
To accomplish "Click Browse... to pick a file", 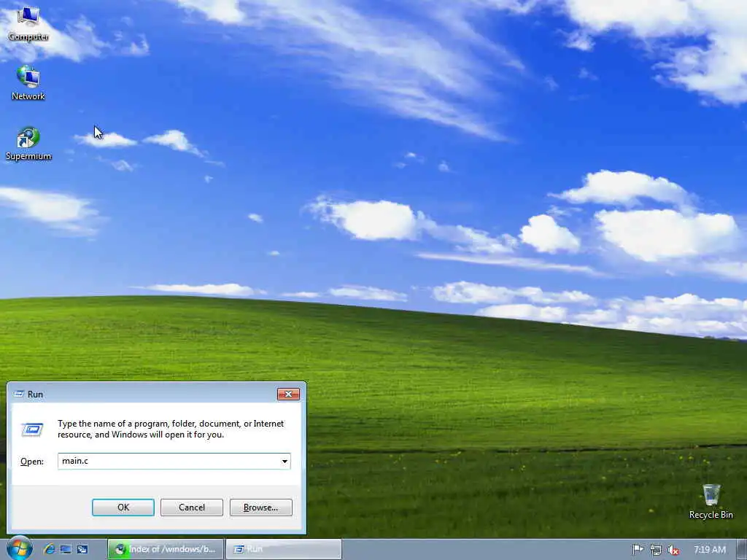I will pyautogui.click(x=260, y=507).
